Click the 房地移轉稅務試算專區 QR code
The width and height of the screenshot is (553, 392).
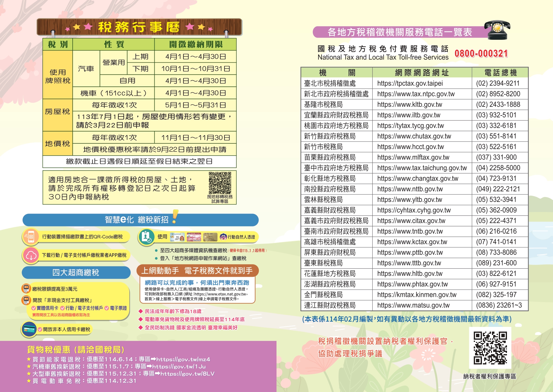coord(220,183)
